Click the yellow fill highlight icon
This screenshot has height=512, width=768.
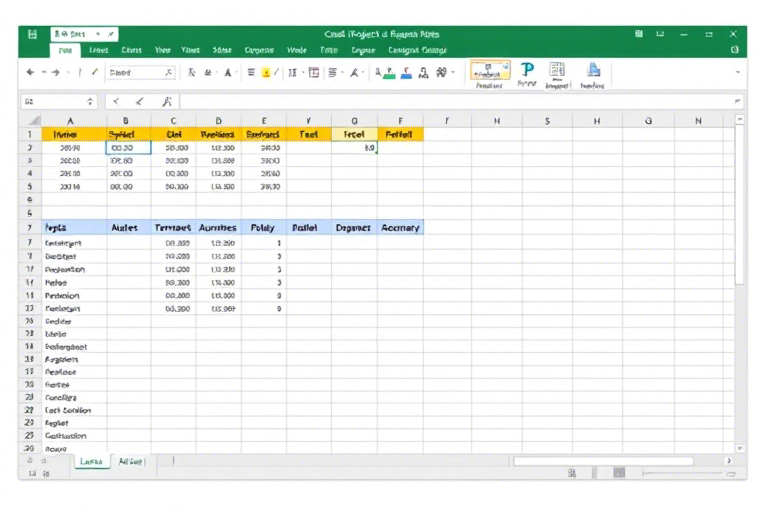pyautogui.click(x=266, y=73)
